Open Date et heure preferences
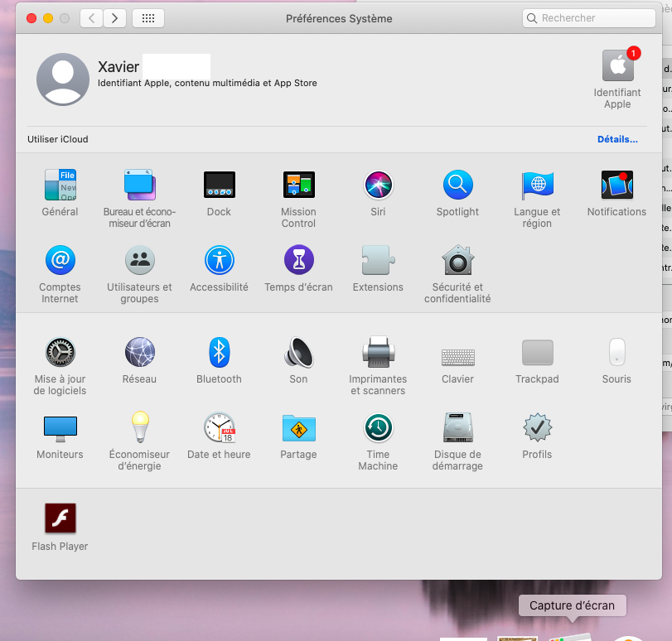Viewport: 672px width, 641px height. coord(219,427)
